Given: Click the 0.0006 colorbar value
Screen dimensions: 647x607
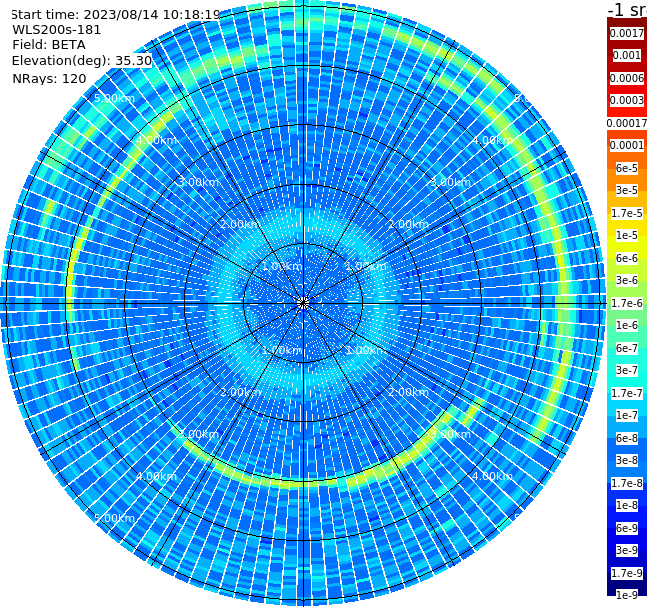Looking at the screenshot, I should point(627,78).
